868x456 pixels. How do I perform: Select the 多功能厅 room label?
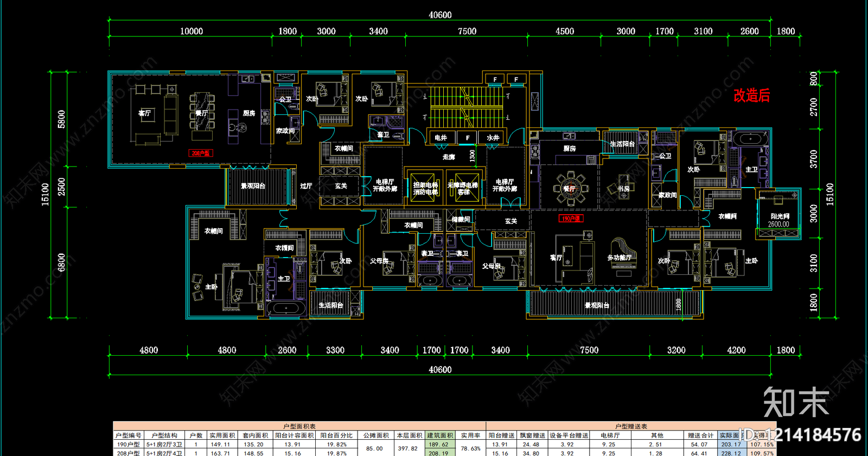(x=619, y=258)
